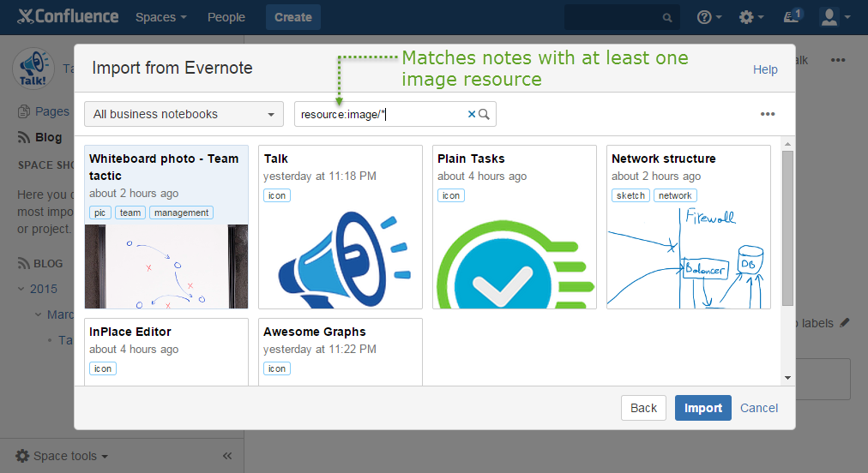Clear the search query with the X icon

coord(471,114)
